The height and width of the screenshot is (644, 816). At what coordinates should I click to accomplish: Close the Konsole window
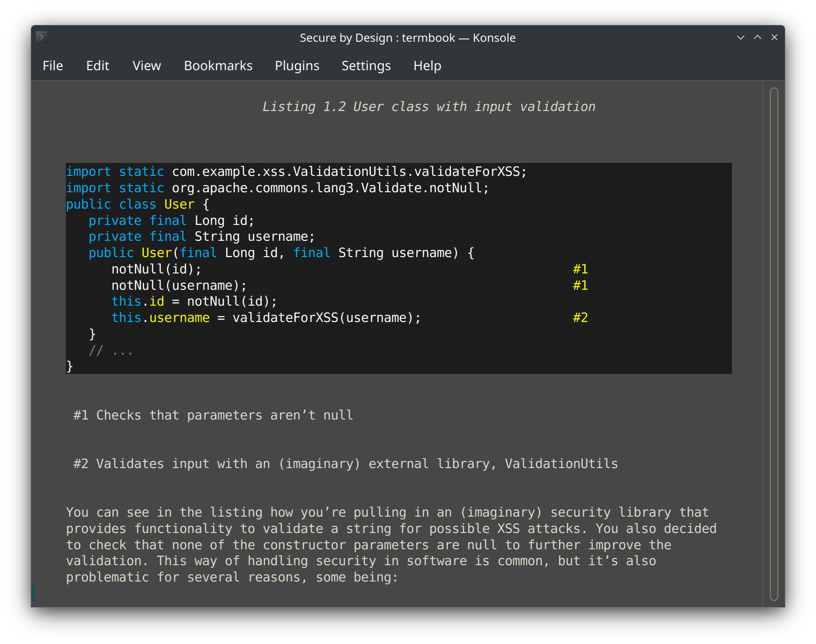774,37
